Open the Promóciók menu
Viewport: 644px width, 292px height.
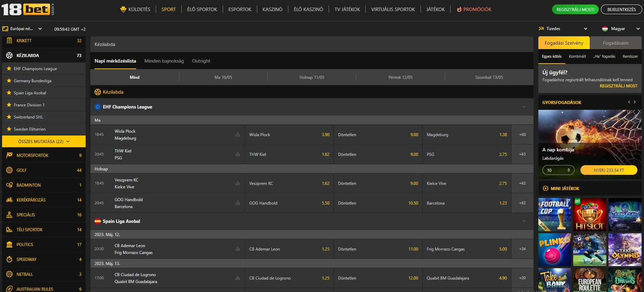pos(474,9)
